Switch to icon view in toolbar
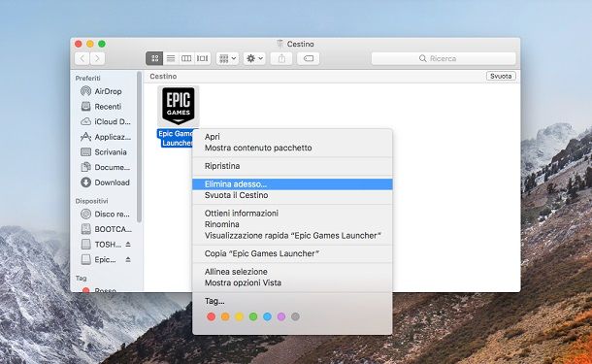This screenshot has width=592, height=364. pos(154,58)
